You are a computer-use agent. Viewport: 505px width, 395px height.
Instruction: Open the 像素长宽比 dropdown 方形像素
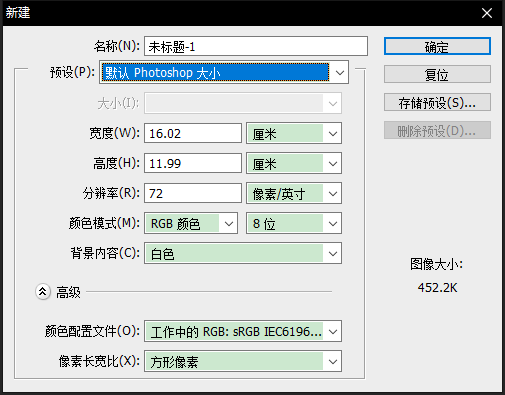pyautogui.click(x=243, y=361)
